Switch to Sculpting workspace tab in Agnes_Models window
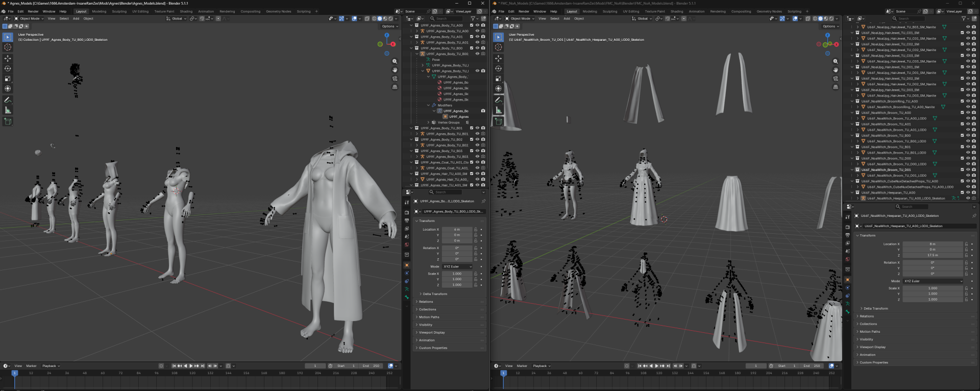 coord(119,11)
